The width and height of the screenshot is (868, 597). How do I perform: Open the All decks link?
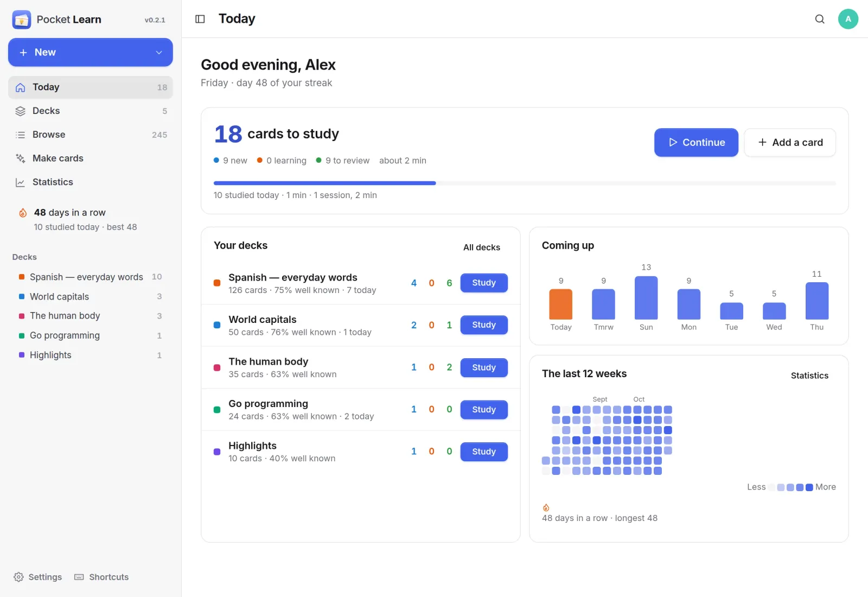click(482, 247)
